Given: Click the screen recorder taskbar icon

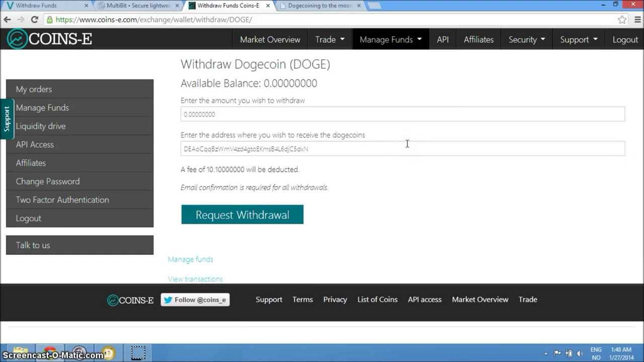Looking at the screenshot, I should [138, 353].
